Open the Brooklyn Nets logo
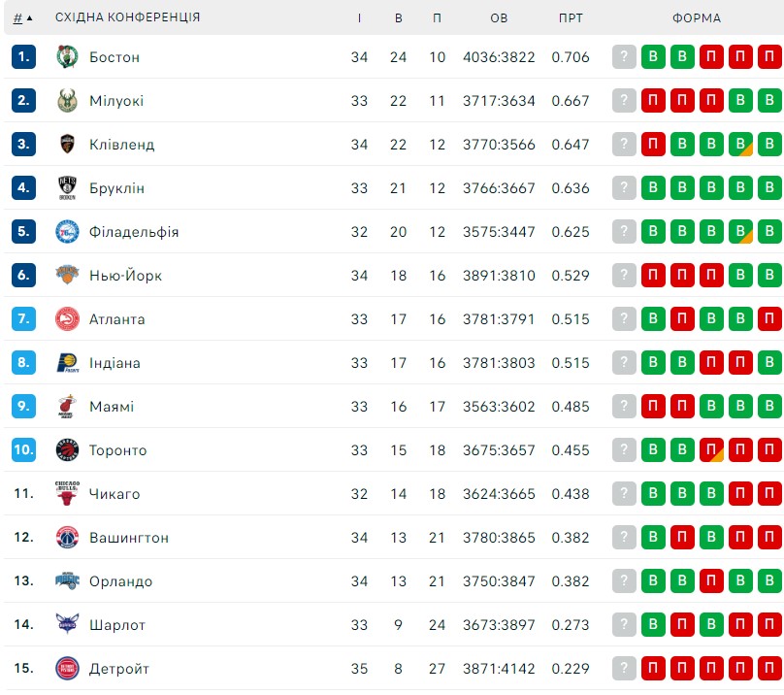The image size is (784, 695). pyautogui.click(x=67, y=188)
